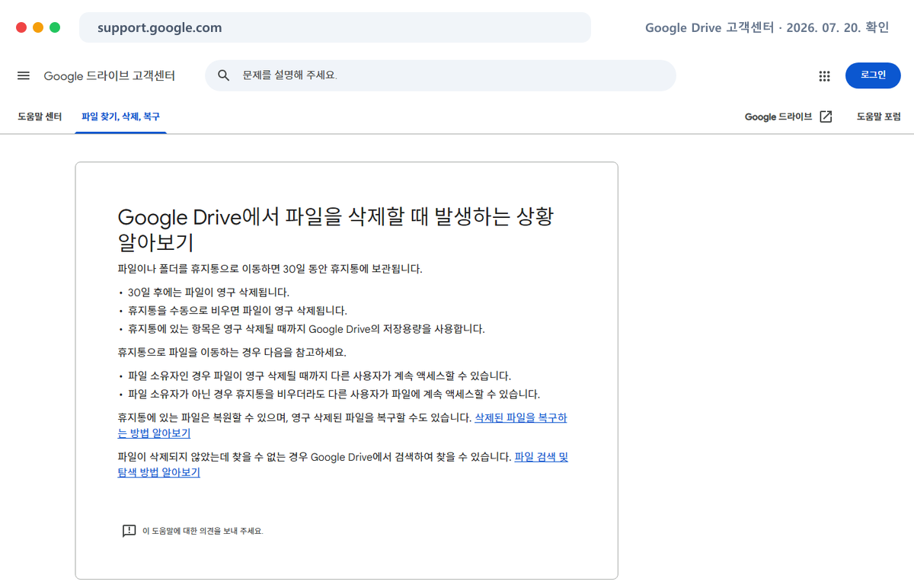
Task: Click the bullet about Google Drive의 저장용량
Action: 306,328
